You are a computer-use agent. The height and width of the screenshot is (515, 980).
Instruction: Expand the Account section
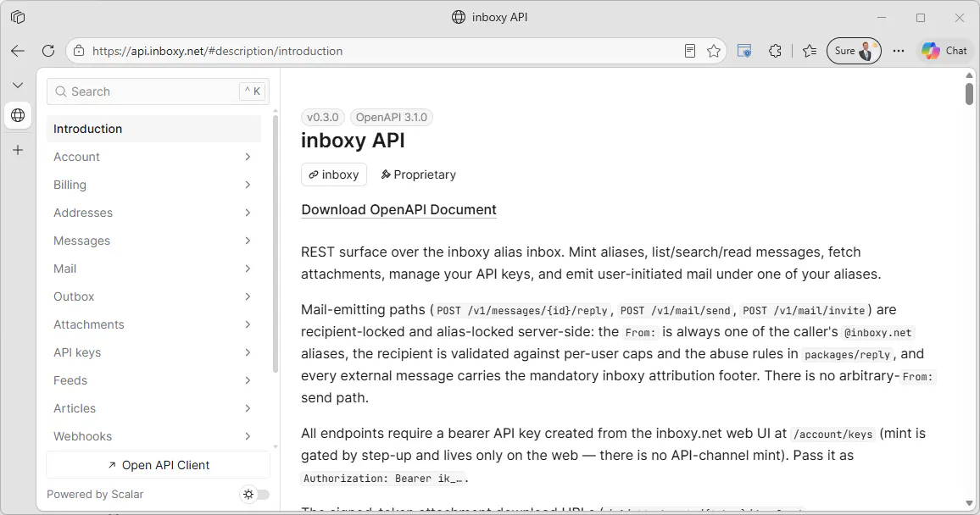click(153, 157)
